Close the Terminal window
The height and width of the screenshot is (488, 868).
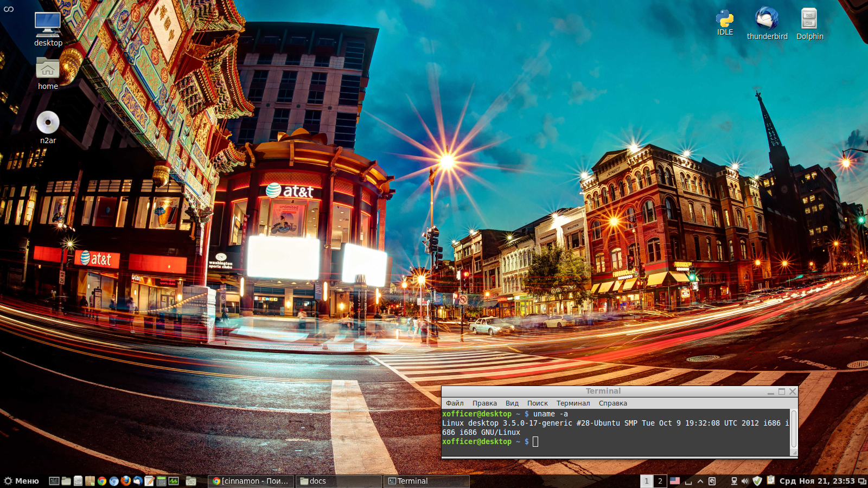(x=793, y=391)
